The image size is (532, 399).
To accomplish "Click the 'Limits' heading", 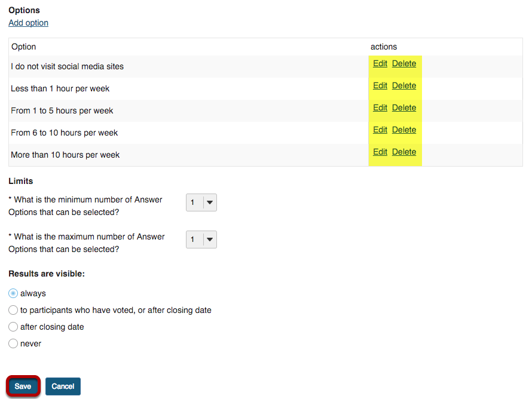I will click(x=21, y=181).
